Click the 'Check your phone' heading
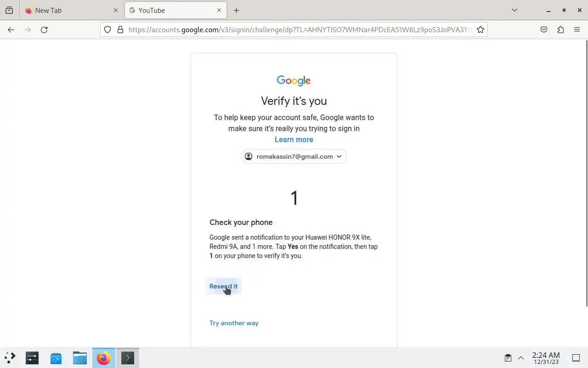 click(241, 222)
